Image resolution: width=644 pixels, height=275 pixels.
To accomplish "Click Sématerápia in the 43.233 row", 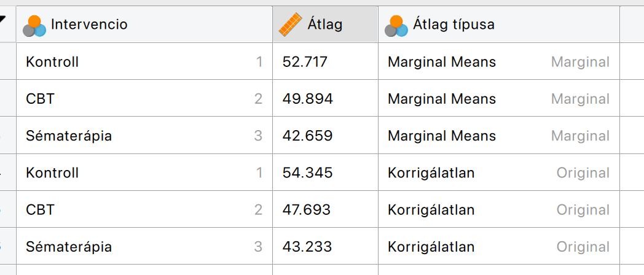I will 69,247.
